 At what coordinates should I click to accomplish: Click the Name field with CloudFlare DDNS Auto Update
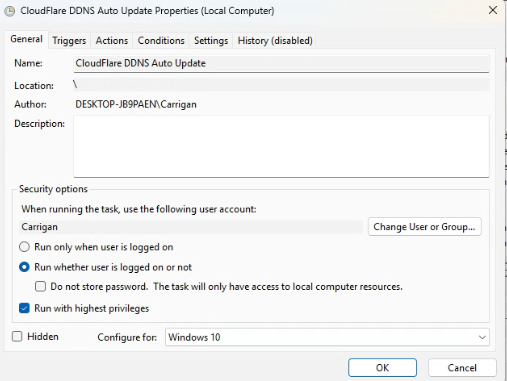(281, 63)
